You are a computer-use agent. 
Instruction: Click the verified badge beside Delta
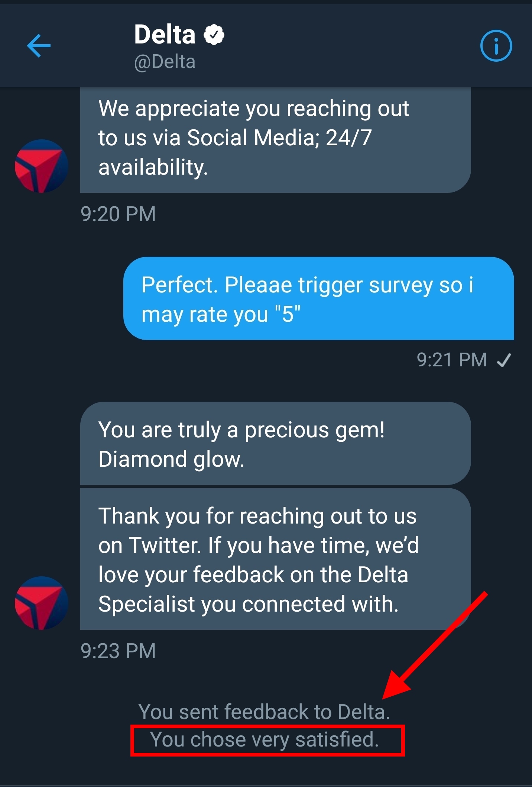[214, 35]
